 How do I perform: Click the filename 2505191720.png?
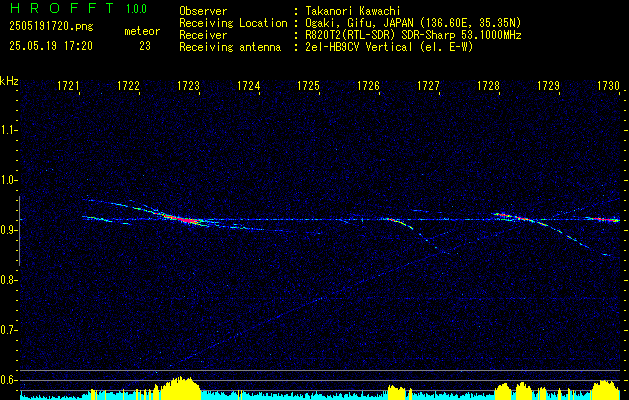click(x=51, y=27)
